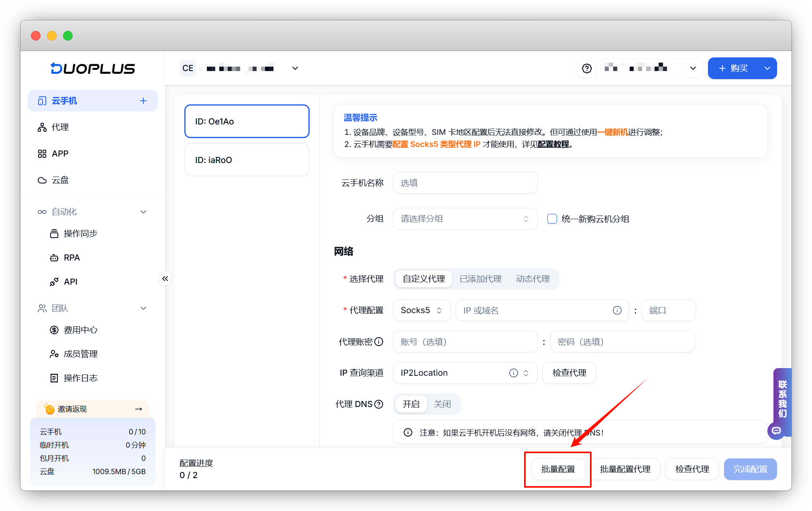Click help icon beside 代理 DNS
812x511 pixels.
(379, 404)
